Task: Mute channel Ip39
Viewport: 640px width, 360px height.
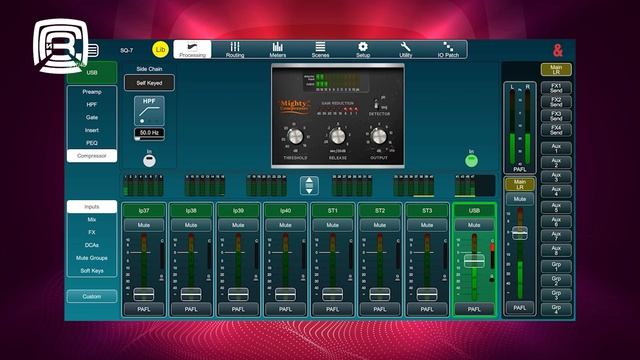Action: click(238, 225)
